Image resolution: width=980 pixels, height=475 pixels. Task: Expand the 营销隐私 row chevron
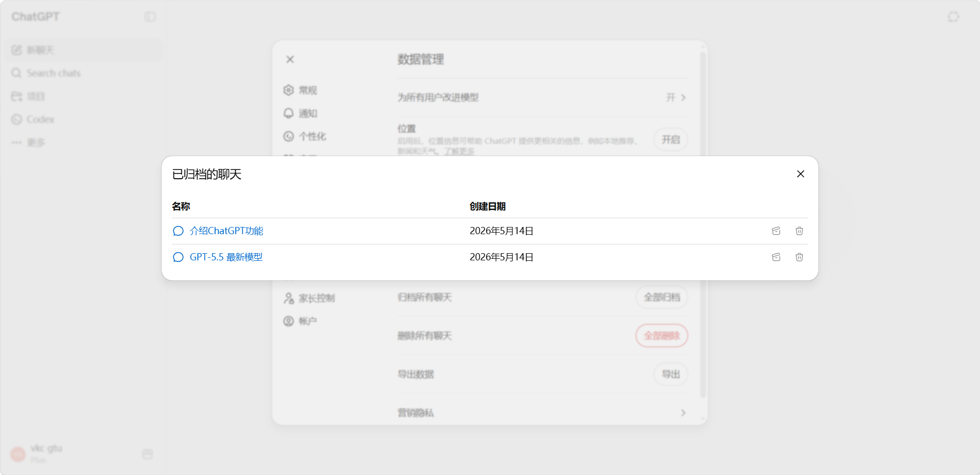coord(683,413)
